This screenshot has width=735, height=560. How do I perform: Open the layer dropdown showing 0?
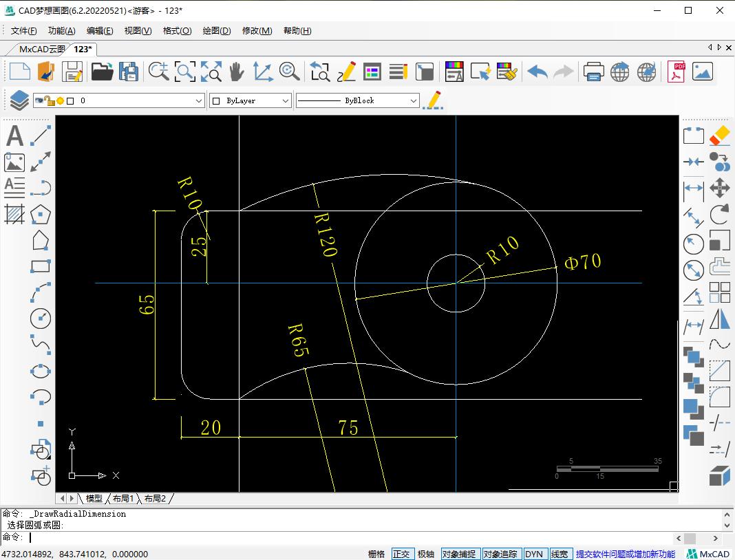pos(118,100)
